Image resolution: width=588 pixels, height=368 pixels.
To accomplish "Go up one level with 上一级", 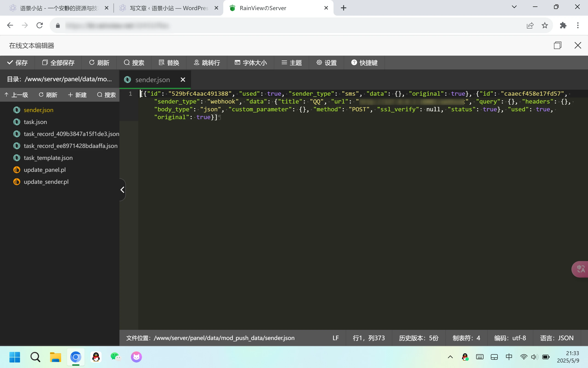I will (16, 95).
